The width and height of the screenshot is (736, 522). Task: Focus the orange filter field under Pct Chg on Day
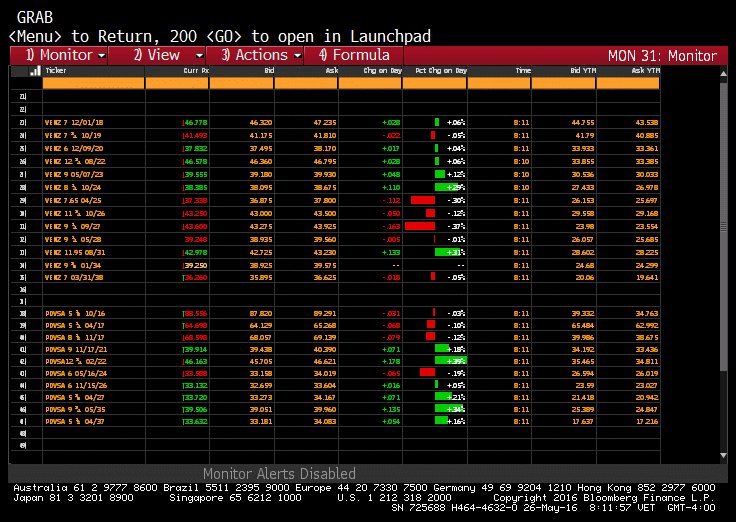point(435,84)
